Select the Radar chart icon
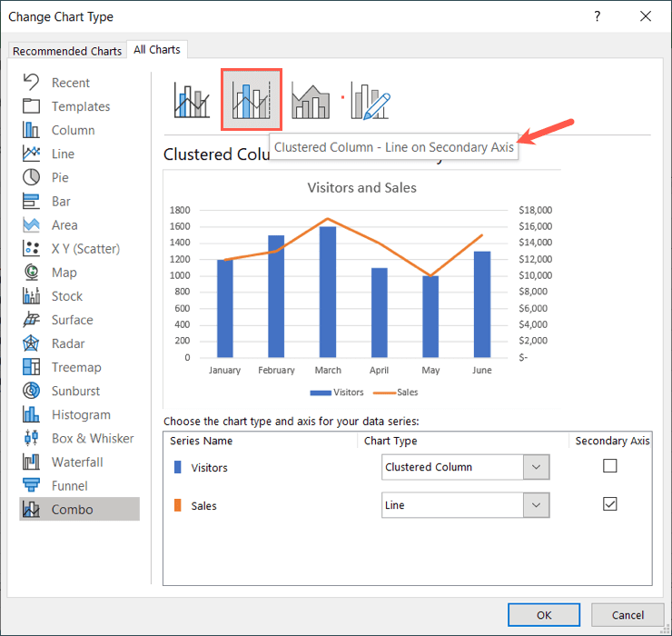Viewport: 672px width, 636px height. [x=31, y=343]
